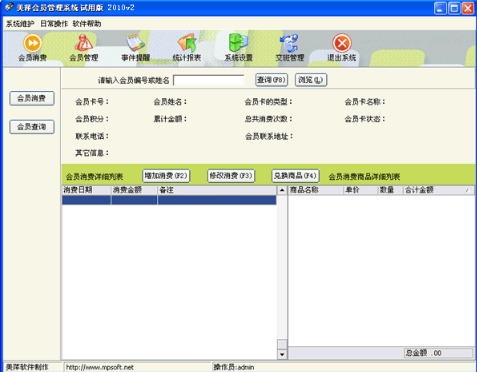Click the 会员积分 label
Screen dimensions: 477x372
click(x=92, y=119)
